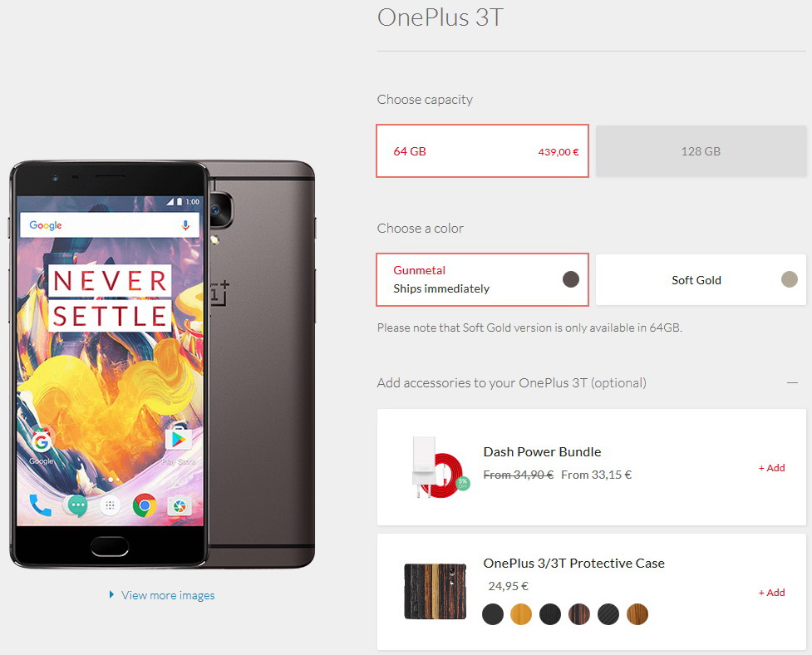
Task: Select the 64 GB capacity option
Action: pos(482,151)
